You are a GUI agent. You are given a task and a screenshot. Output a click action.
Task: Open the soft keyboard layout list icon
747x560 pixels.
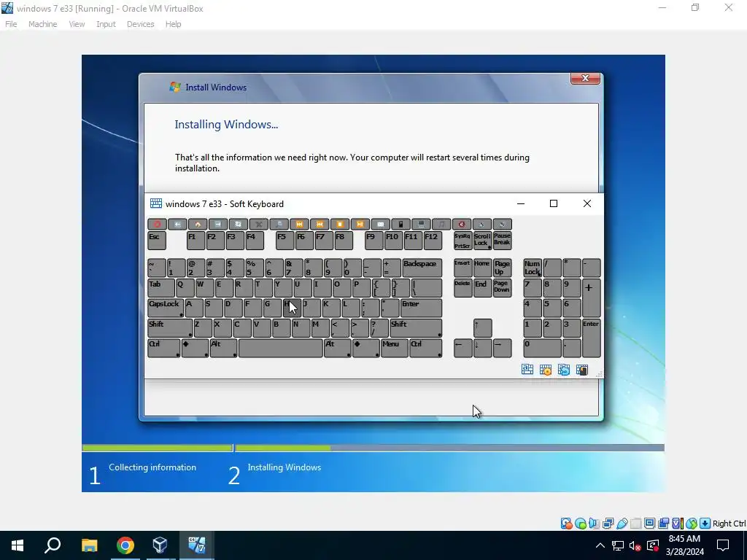[527, 370]
